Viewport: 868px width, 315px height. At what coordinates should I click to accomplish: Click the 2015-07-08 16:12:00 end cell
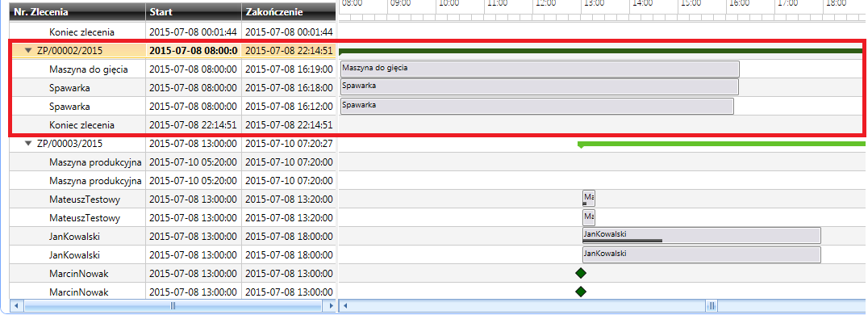pos(289,106)
